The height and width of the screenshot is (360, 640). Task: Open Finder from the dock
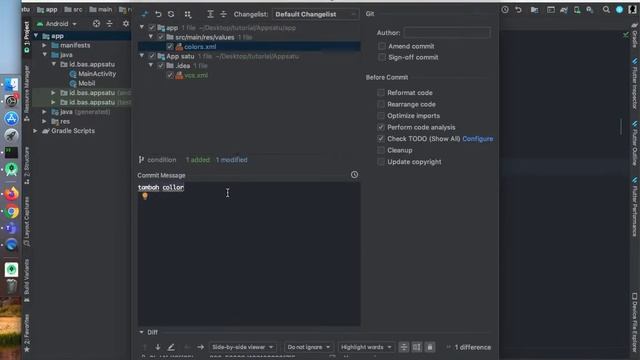click(11, 84)
